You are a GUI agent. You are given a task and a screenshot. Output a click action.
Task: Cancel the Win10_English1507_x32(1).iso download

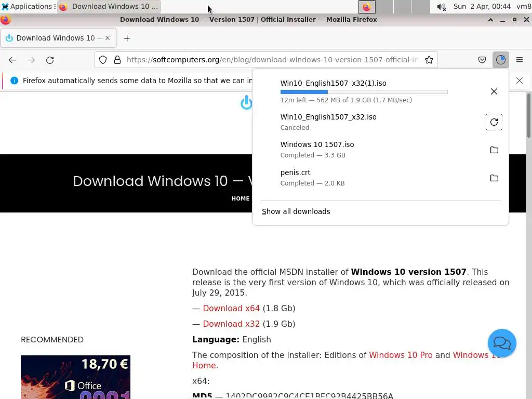[494, 91]
